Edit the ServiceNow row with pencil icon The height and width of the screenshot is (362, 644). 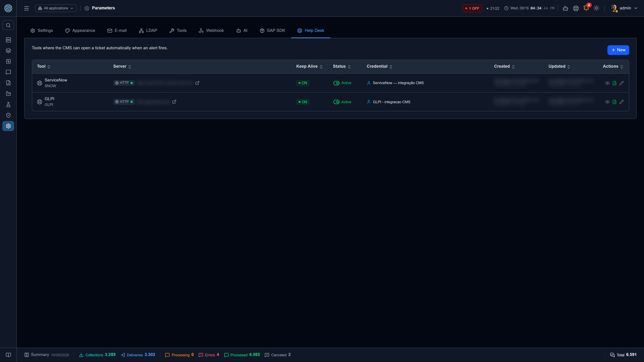click(622, 83)
